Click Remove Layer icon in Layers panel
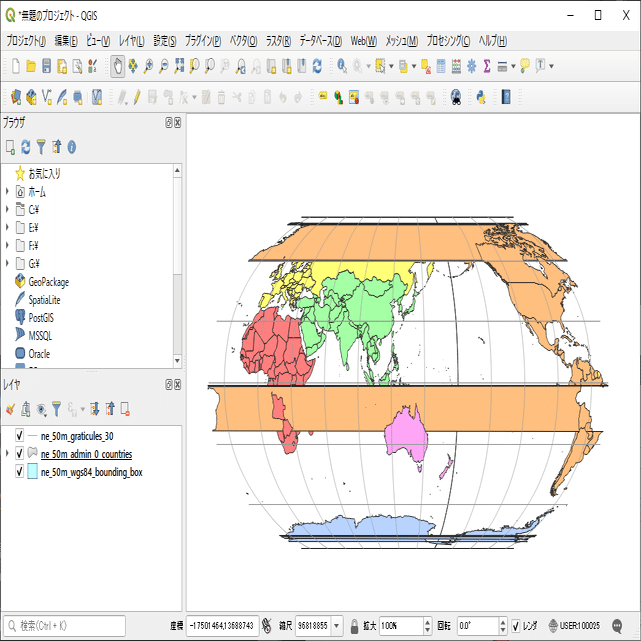This screenshot has width=641, height=641. pos(126,409)
